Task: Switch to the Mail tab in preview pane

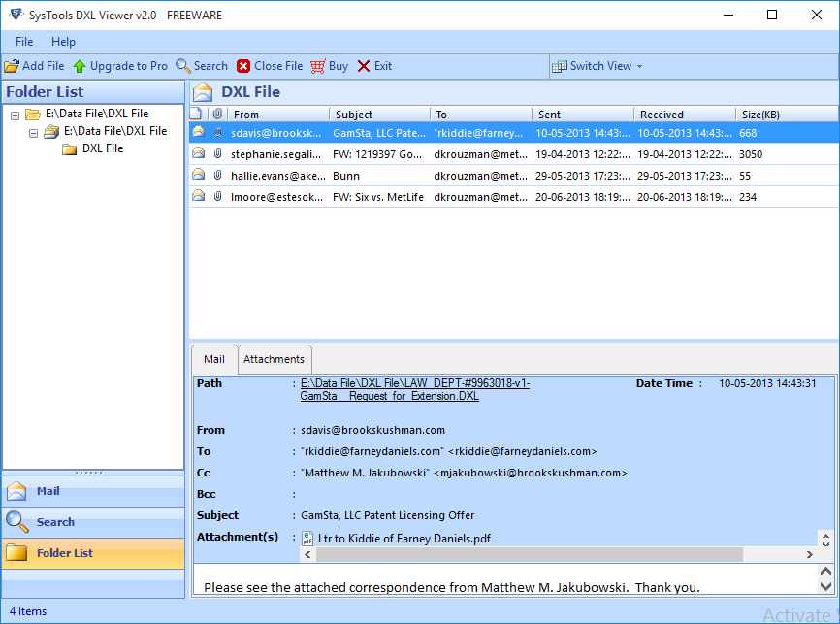Action: (x=214, y=359)
